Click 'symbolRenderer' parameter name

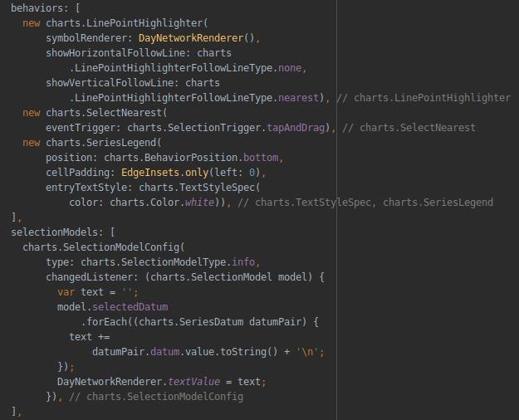[x=86, y=38]
